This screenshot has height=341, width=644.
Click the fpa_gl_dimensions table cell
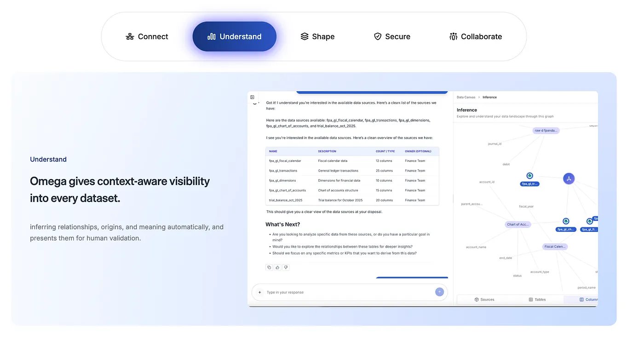point(282,180)
